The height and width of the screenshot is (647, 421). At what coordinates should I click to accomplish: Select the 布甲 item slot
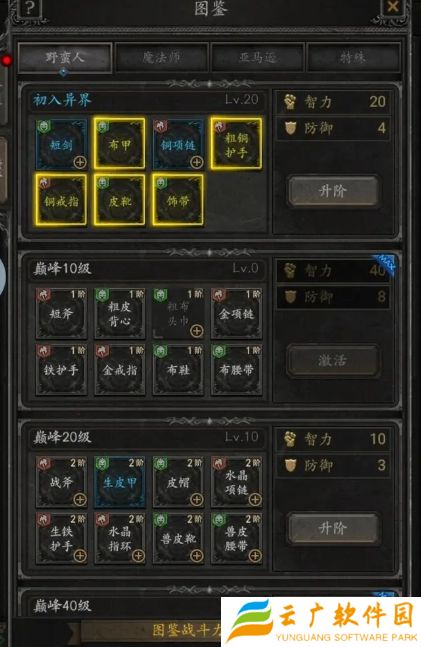[120, 144]
